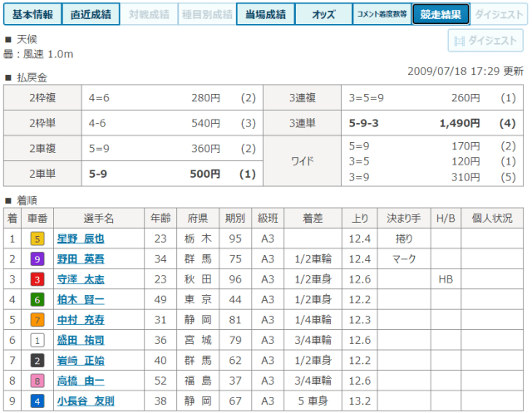Image resolution: width=532 pixels, height=413 pixels.
Task: Click the 3連複 combination 3=5=9
Action: click(366, 98)
